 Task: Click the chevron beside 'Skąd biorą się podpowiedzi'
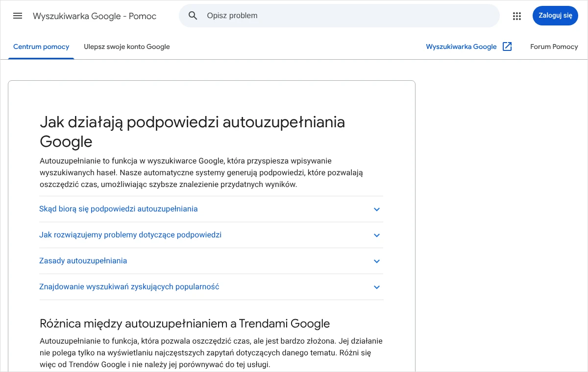click(377, 209)
